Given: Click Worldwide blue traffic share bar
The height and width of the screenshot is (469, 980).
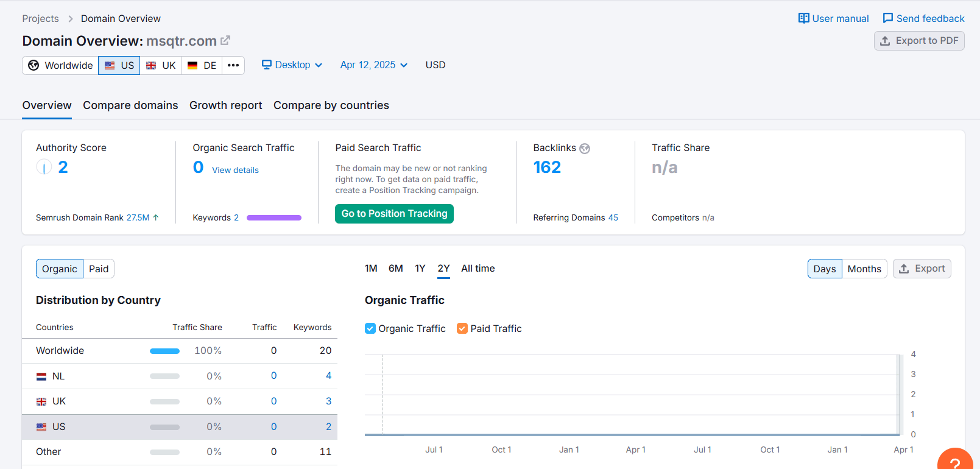Looking at the screenshot, I should tap(164, 351).
